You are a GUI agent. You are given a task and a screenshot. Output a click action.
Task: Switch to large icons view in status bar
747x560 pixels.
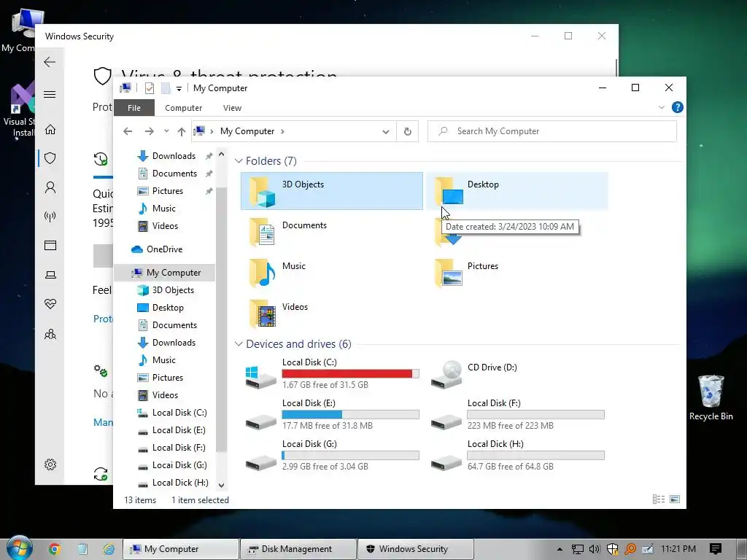[675, 499]
